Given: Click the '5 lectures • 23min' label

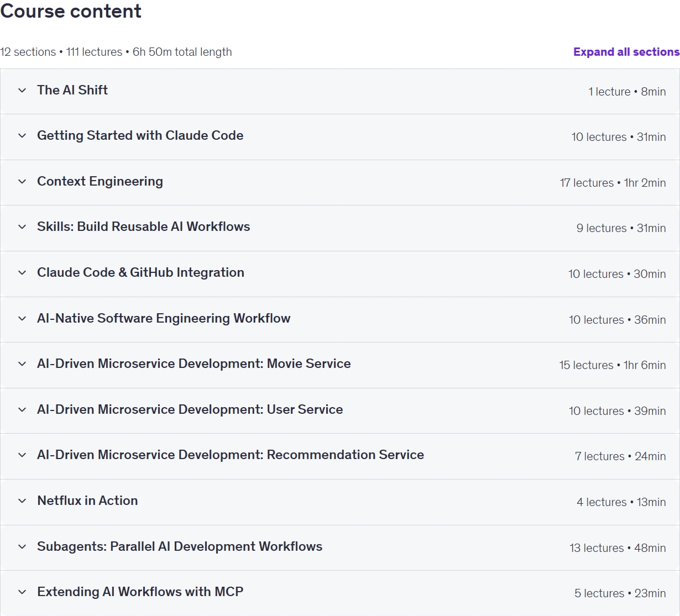Looking at the screenshot, I should pos(620,593).
